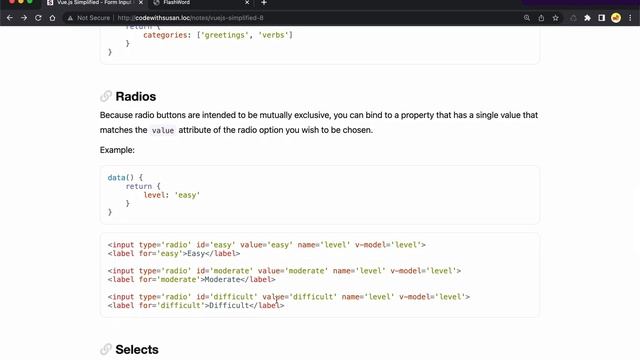
Task: Open the zoom magnifier in address bar
Action: pyautogui.click(x=527, y=18)
